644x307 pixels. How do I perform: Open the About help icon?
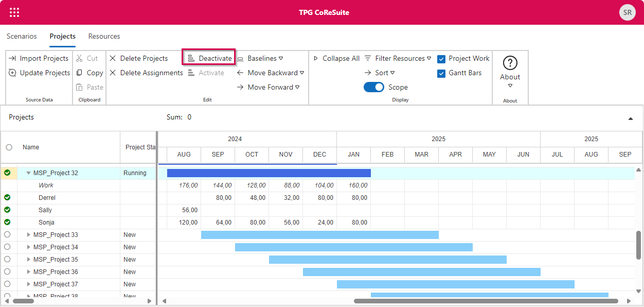tap(510, 63)
